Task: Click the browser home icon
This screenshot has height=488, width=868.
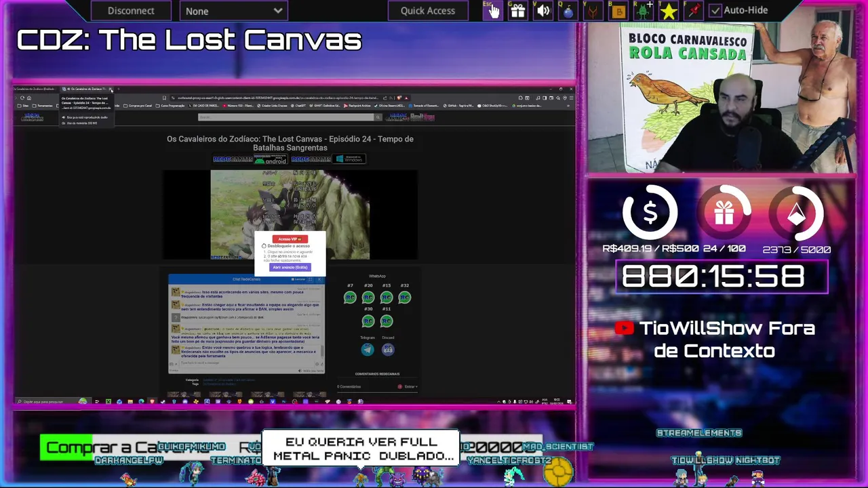Action: tap(28, 98)
